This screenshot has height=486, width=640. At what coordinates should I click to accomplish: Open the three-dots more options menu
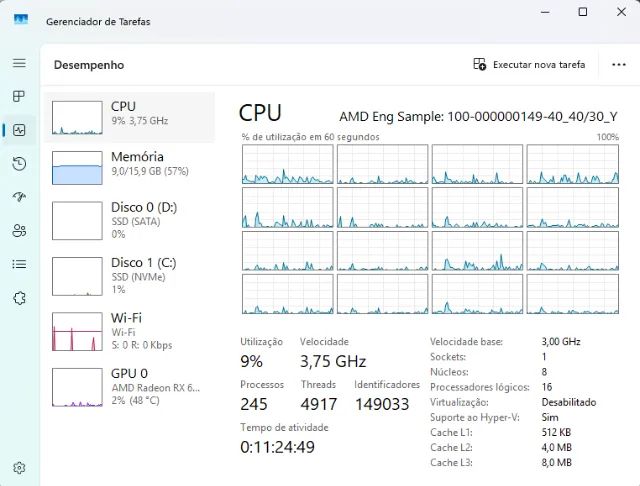click(x=619, y=64)
